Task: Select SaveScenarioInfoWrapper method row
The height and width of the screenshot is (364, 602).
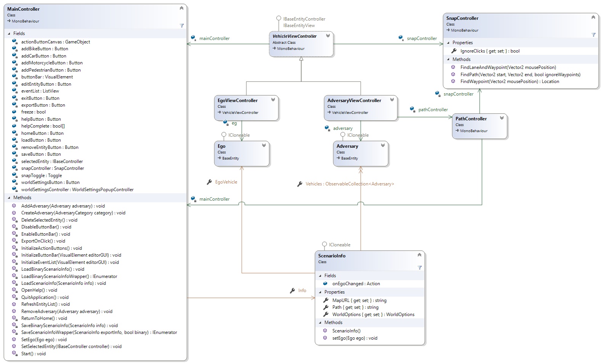Action: pos(99,332)
